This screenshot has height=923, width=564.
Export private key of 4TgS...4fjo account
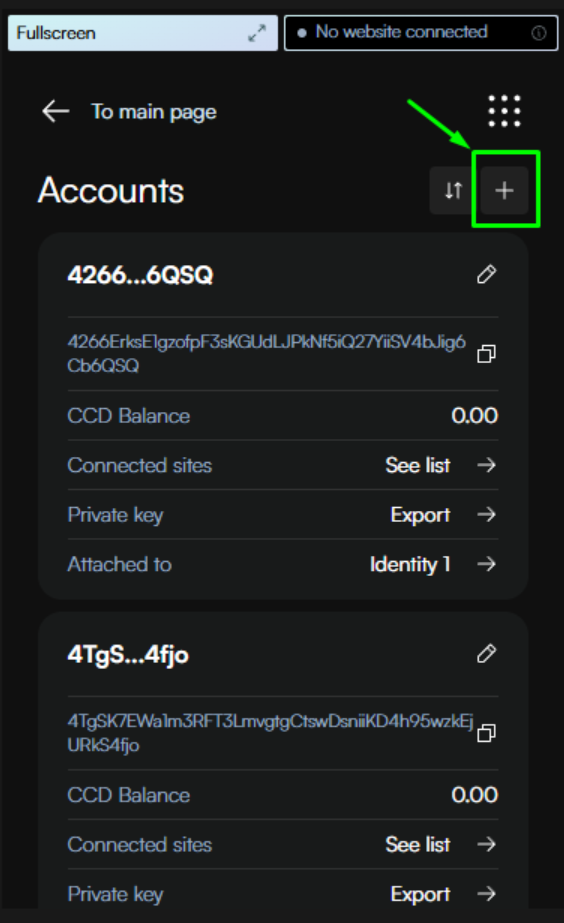[x=443, y=894]
